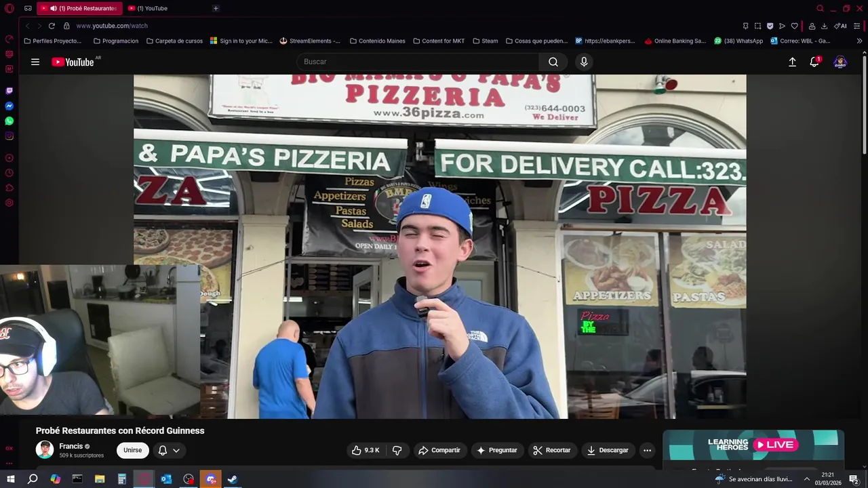The width and height of the screenshot is (868, 488).
Task: Go back with the browser back arrow
Action: (x=27, y=26)
